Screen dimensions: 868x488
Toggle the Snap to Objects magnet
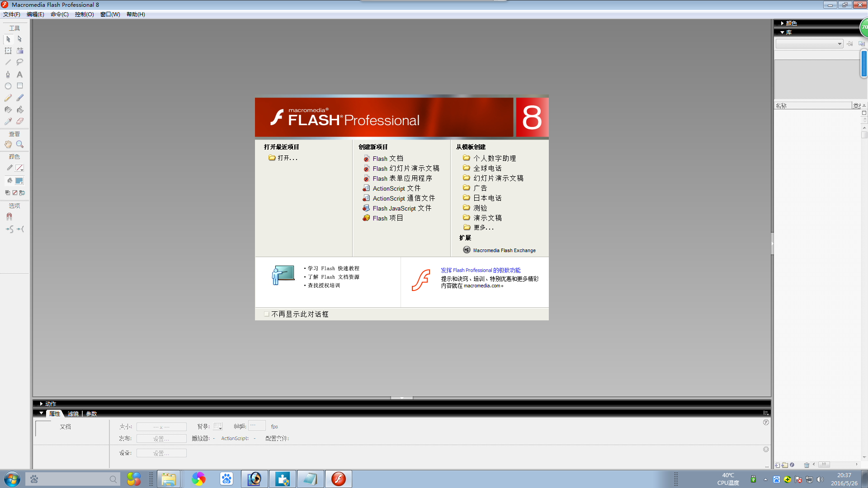click(x=9, y=217)
